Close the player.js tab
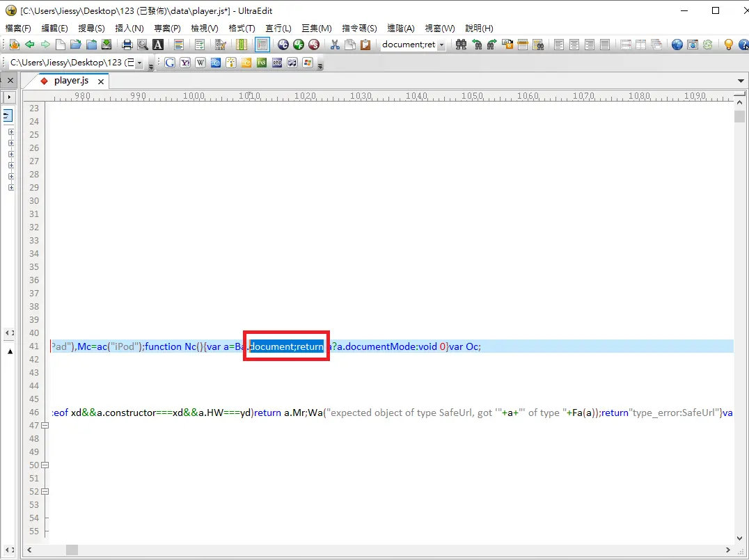 point(100,81)
